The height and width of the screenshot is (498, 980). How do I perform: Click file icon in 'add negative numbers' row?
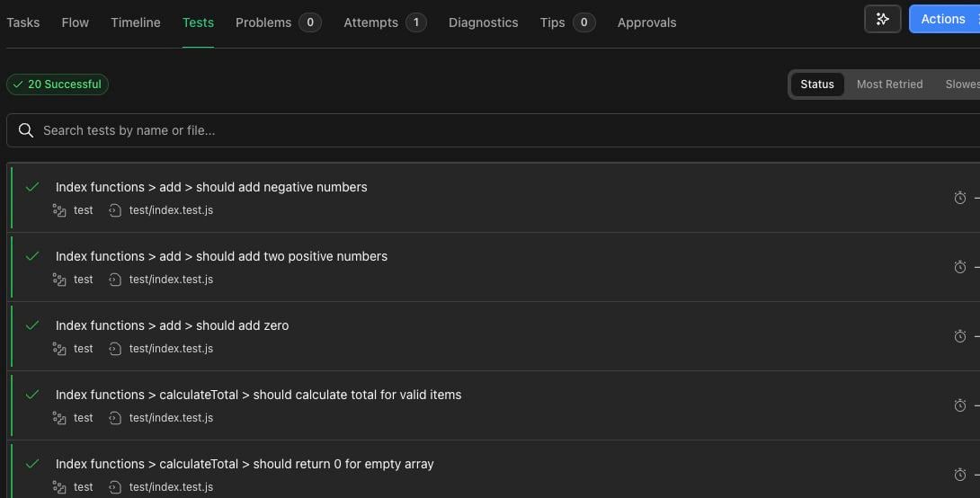(115, 210)
